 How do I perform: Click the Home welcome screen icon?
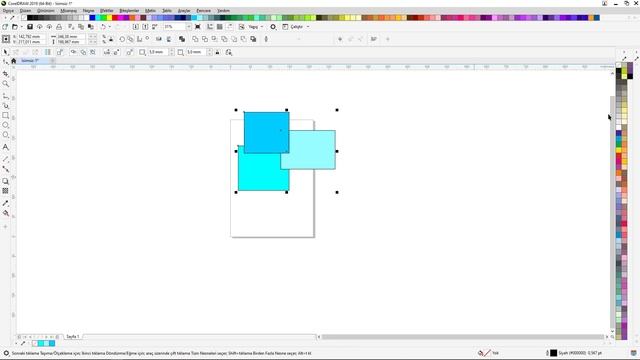click(13, 61)
